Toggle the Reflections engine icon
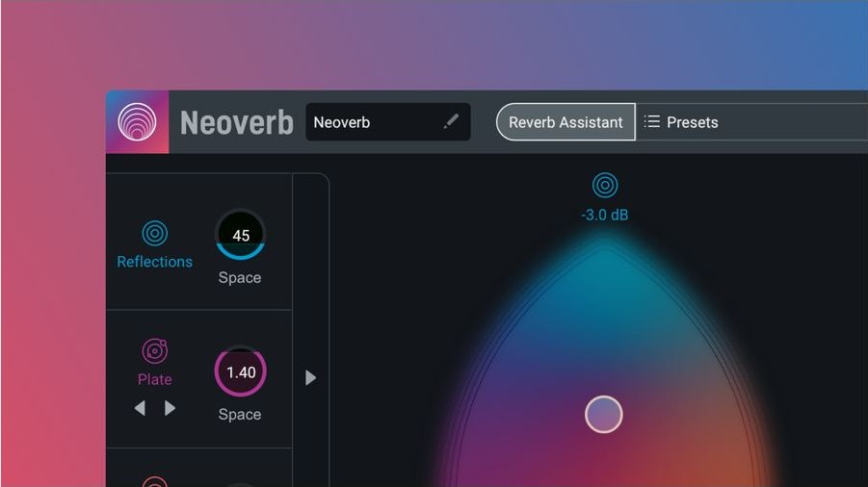Viewport: 868px width, 487px height. pos(154,233)
